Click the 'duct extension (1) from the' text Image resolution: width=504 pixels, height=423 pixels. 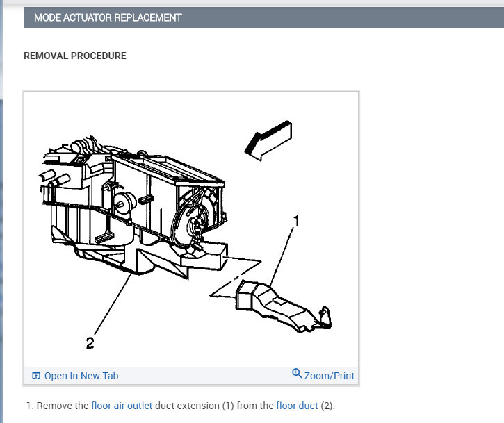(214, 406)
